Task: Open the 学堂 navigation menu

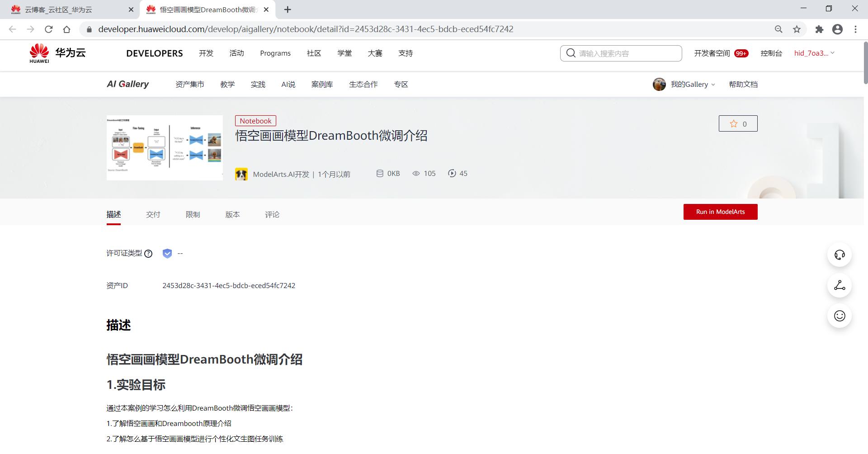Action: click(344, 53)
